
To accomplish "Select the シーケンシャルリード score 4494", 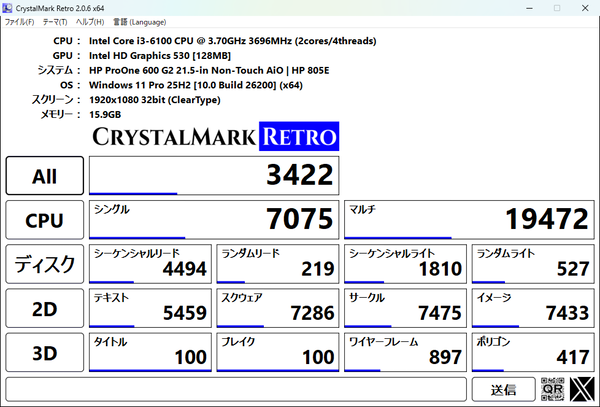I will pos(185,269).
